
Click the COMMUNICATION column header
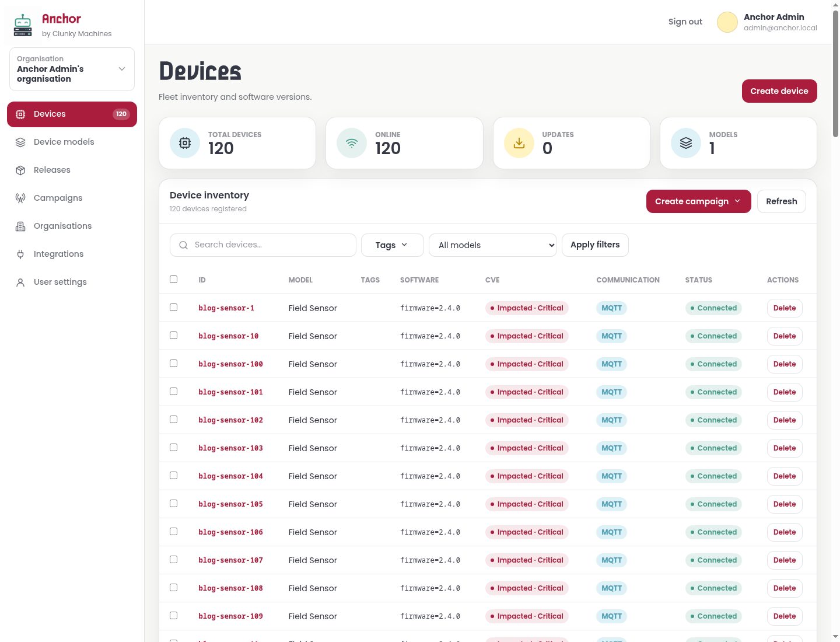pos(628,280)
